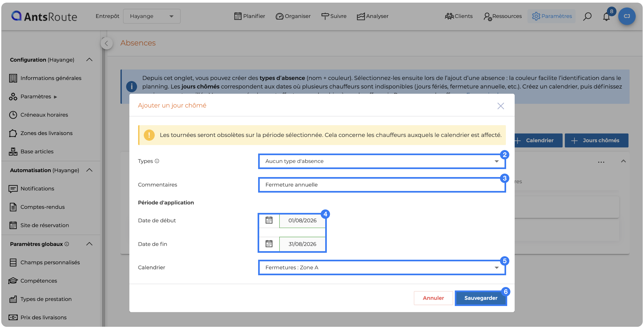Image resolution: width=644 pixels, height=329 pixels.
Task: Open the Paramètres top menu
Action: click(552, 16)
